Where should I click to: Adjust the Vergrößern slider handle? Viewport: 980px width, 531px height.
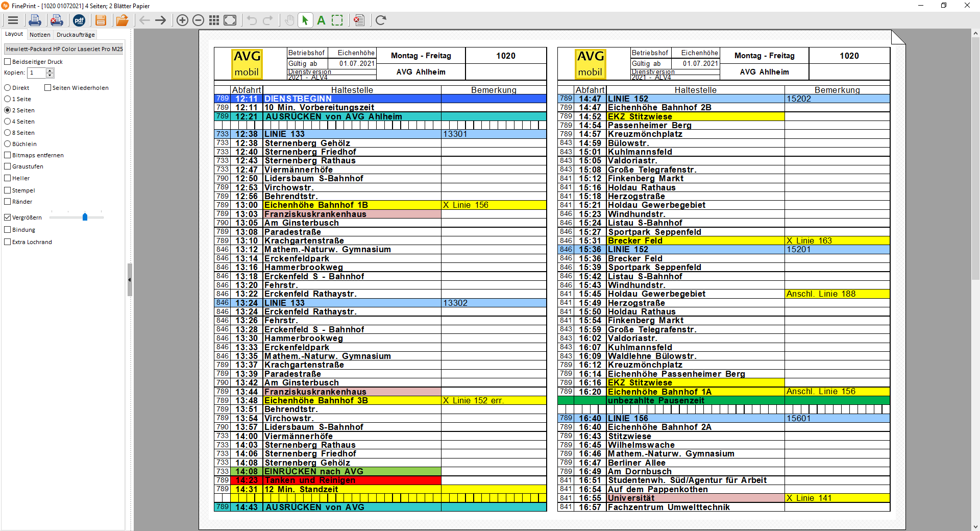click(x=85, y=217)
